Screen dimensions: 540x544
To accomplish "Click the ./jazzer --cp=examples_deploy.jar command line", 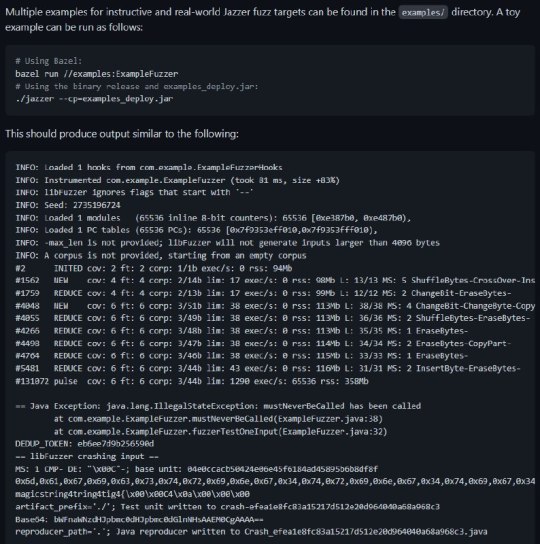I will pos(94,99).
